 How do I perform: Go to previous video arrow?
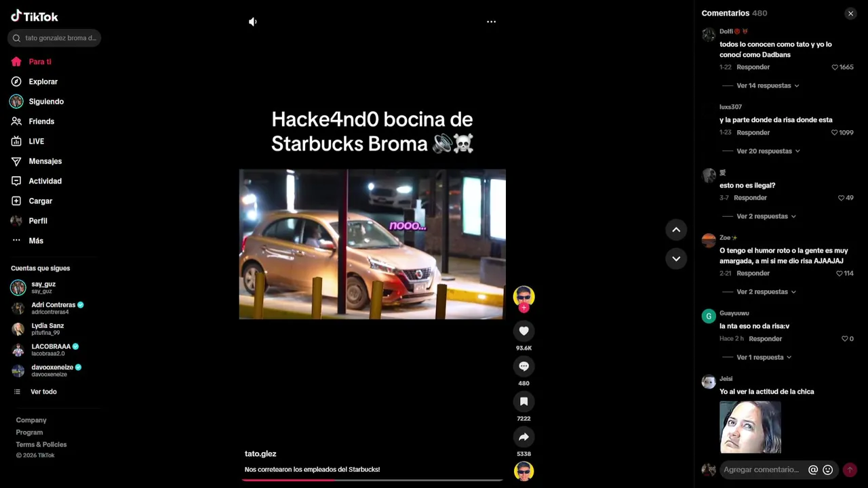click(676, 230)
